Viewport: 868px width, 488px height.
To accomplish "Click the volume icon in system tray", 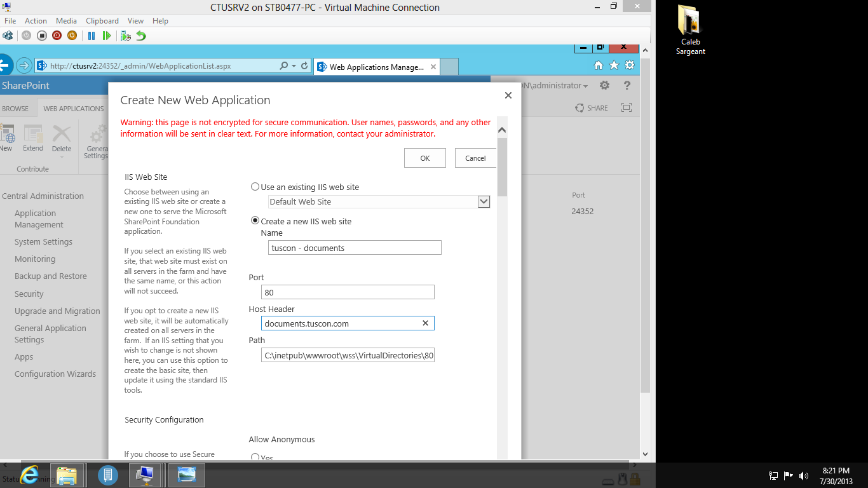I will pyautogui.click(x=804, y=475).
